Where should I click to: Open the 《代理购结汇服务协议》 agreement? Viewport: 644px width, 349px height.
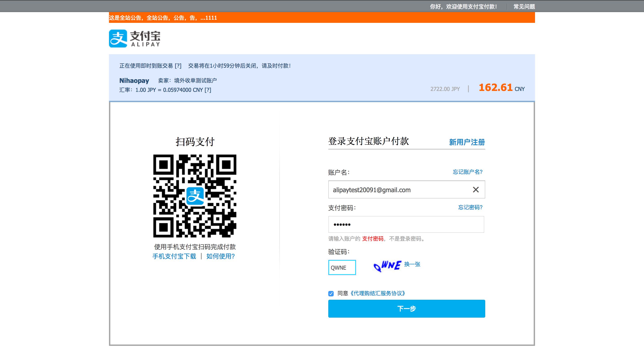[379, 293]
